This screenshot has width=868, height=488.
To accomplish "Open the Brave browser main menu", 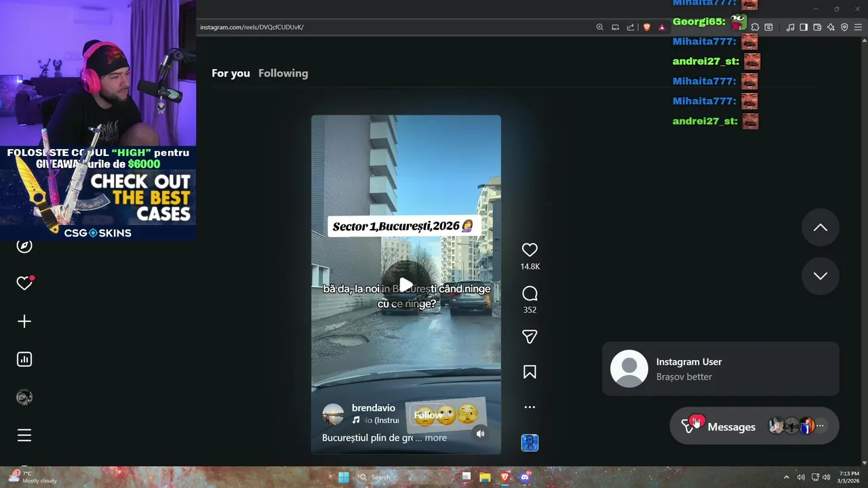I will 858,27.
